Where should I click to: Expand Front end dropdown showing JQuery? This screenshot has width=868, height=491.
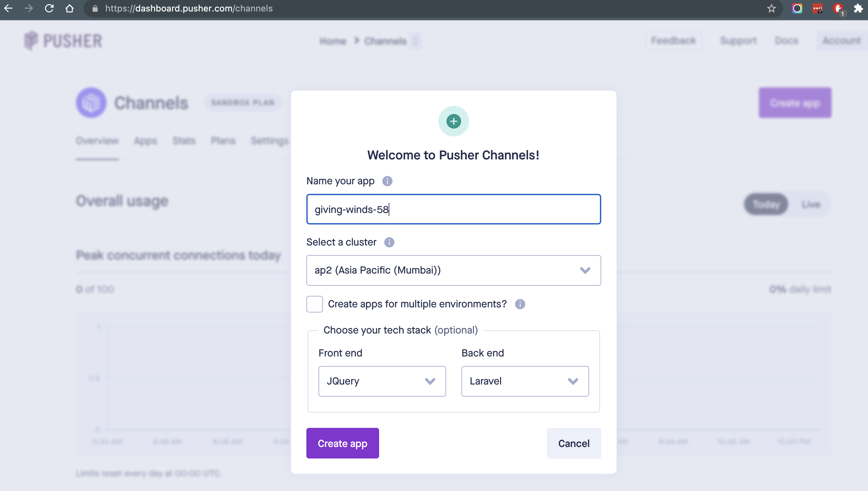[382, 381]
